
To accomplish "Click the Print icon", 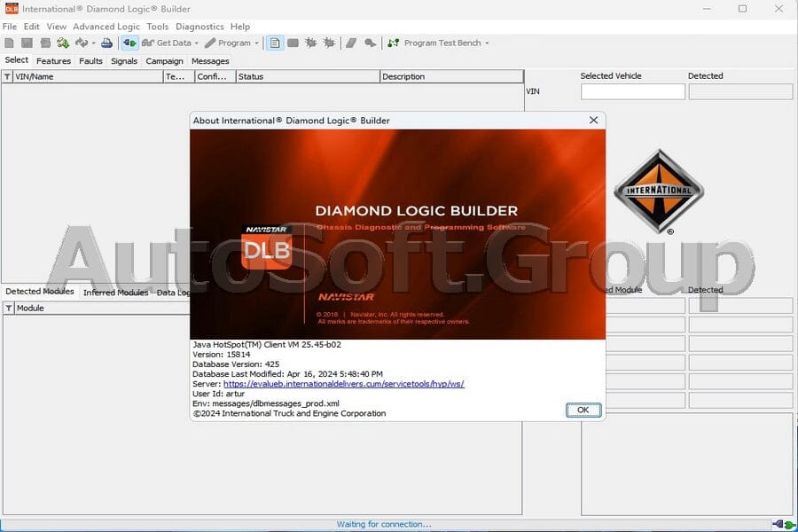I will [x=106, y=43].
